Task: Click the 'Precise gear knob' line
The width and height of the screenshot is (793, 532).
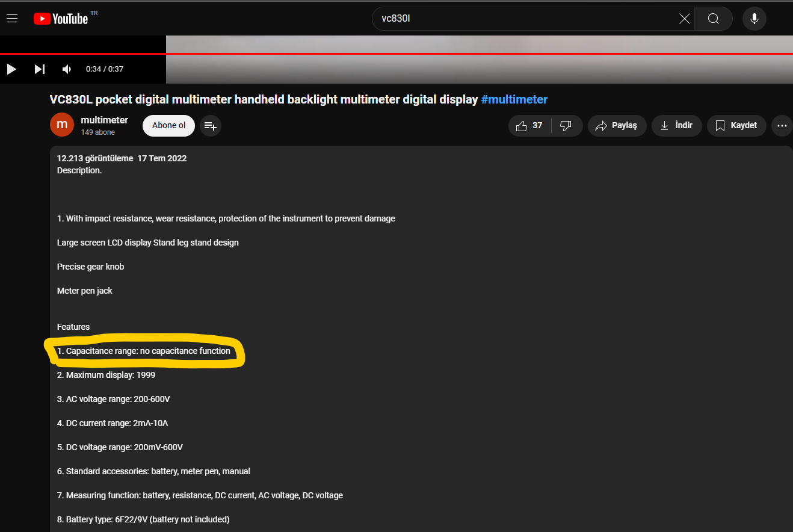Action: [91, 267]
